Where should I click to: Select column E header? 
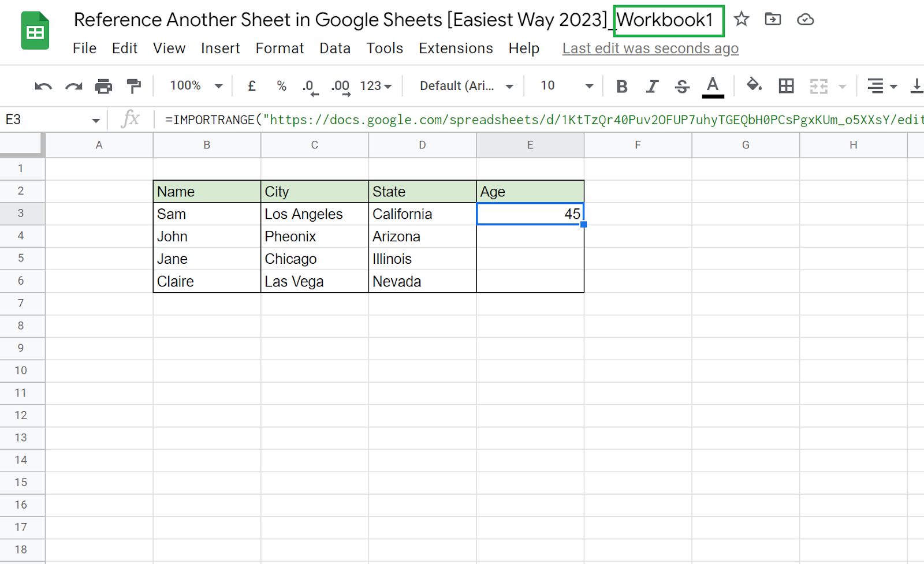530,145
